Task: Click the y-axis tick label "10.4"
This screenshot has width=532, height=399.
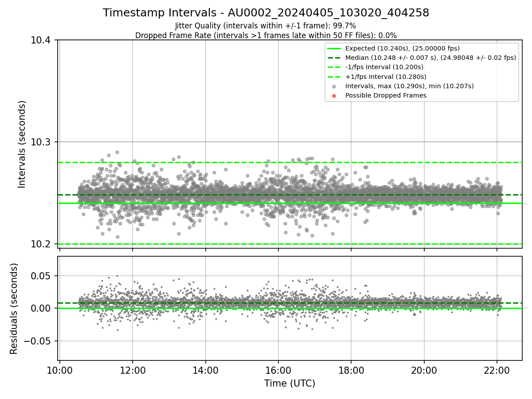Action: point(41,40)
